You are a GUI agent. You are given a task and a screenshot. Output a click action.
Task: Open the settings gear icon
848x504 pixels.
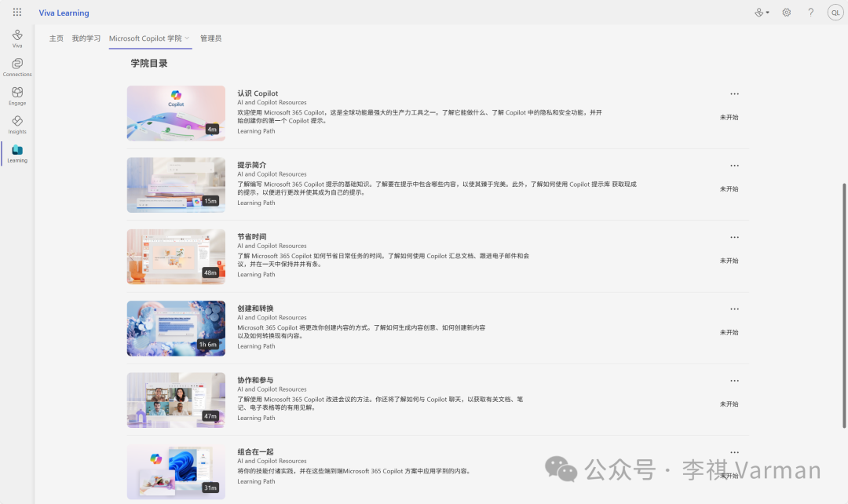click(786, 13)
